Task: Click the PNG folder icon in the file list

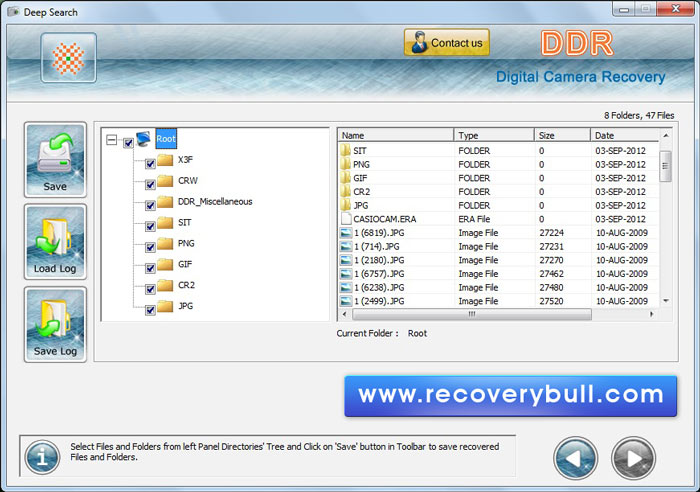Action: [x=345, y=164]
